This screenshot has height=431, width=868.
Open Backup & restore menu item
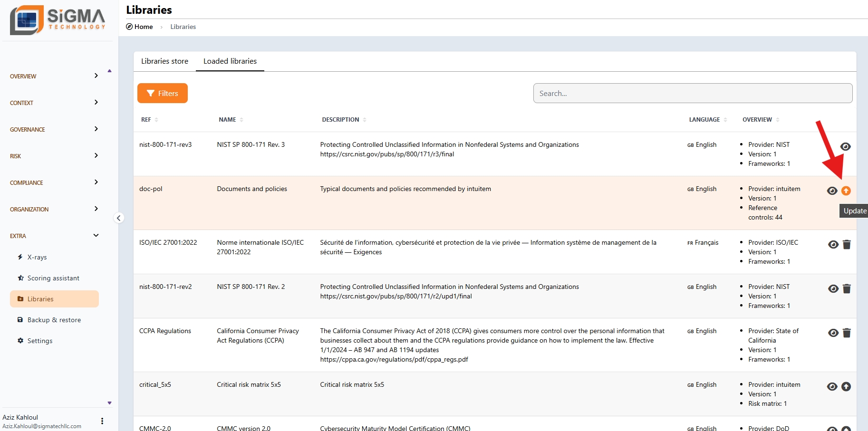(54, 320)
